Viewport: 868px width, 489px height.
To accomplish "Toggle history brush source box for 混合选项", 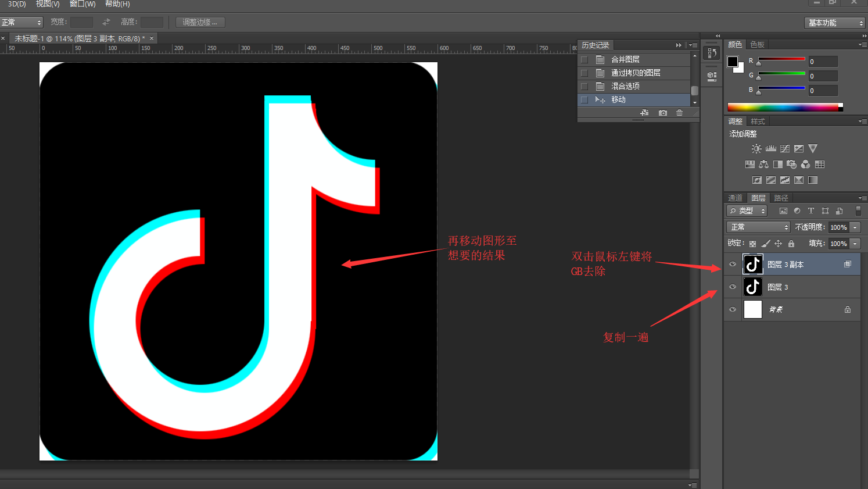I will [584, 87].
